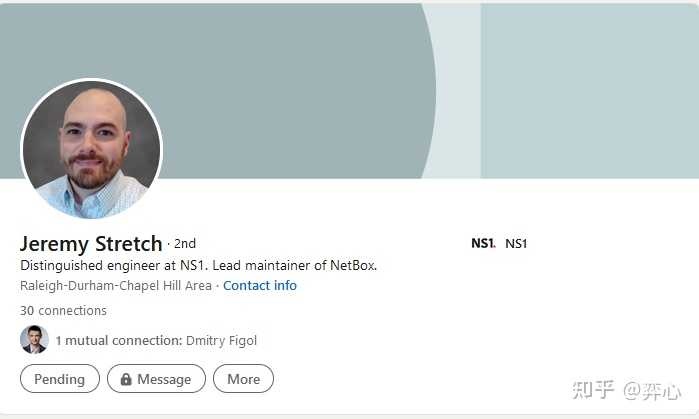Open the Contact info link
The height and width of the screenshot is (419, 699).
(260, 285)
